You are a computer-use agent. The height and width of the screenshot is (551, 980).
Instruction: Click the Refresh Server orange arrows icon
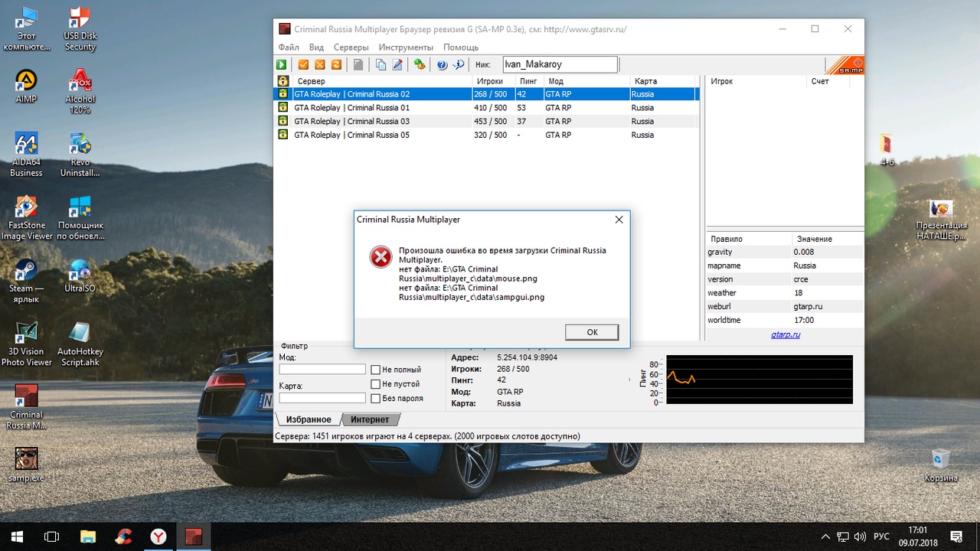point(336,65)
